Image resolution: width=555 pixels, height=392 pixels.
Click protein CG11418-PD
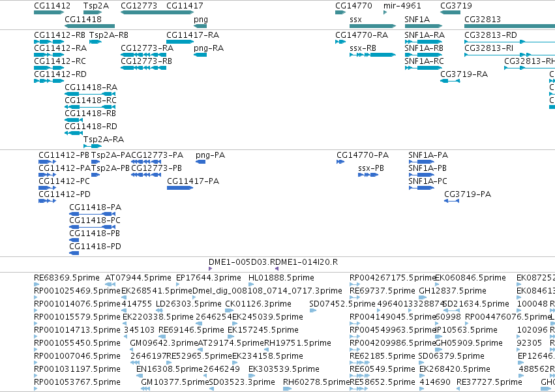[x=74, y=253]
